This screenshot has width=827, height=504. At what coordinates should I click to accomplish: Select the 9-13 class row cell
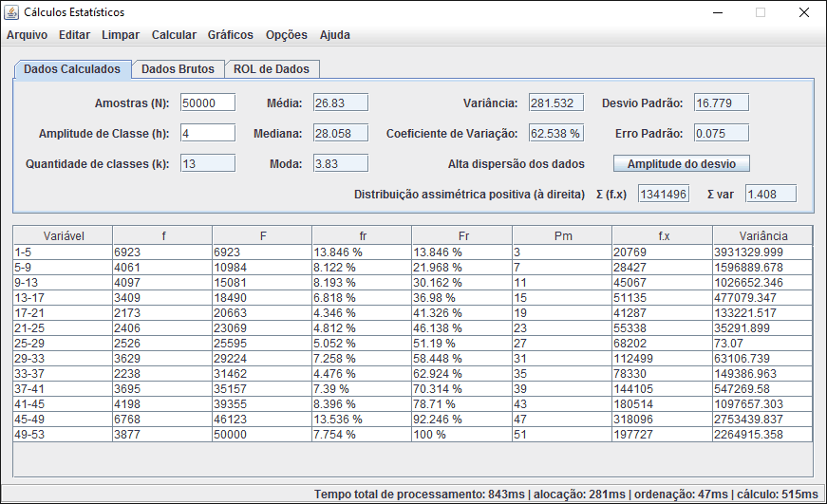coord(63,283)
